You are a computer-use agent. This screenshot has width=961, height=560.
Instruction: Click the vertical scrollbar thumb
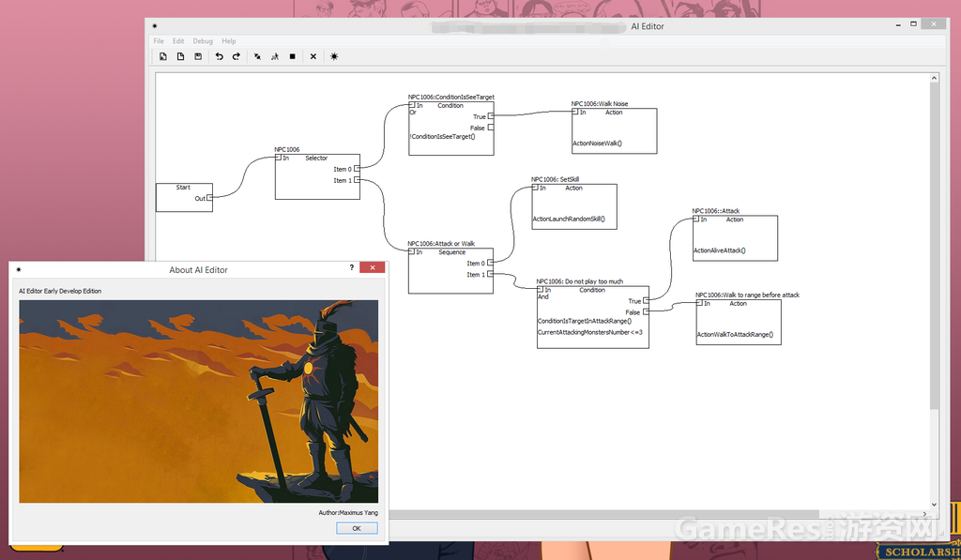[x=934, y=246]
